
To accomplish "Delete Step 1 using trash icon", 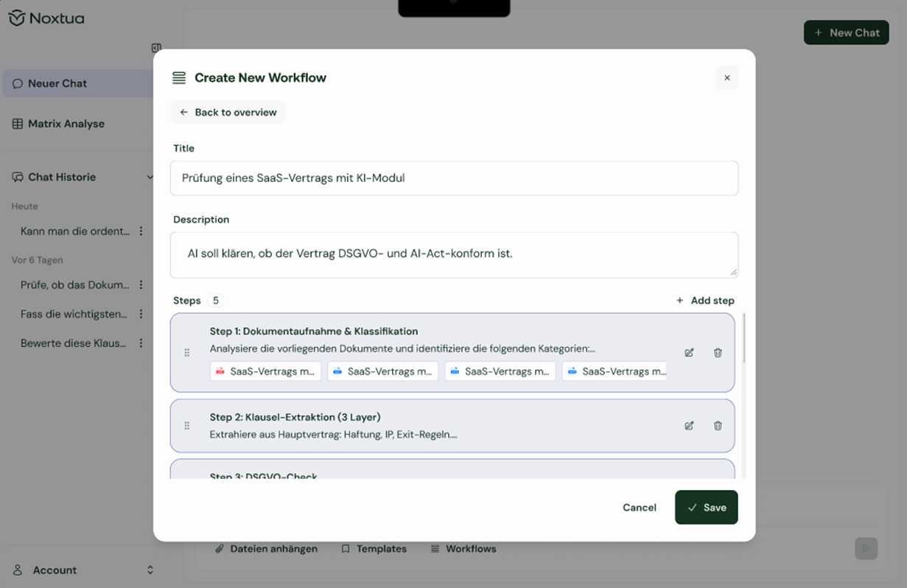I will coord(718,353).
